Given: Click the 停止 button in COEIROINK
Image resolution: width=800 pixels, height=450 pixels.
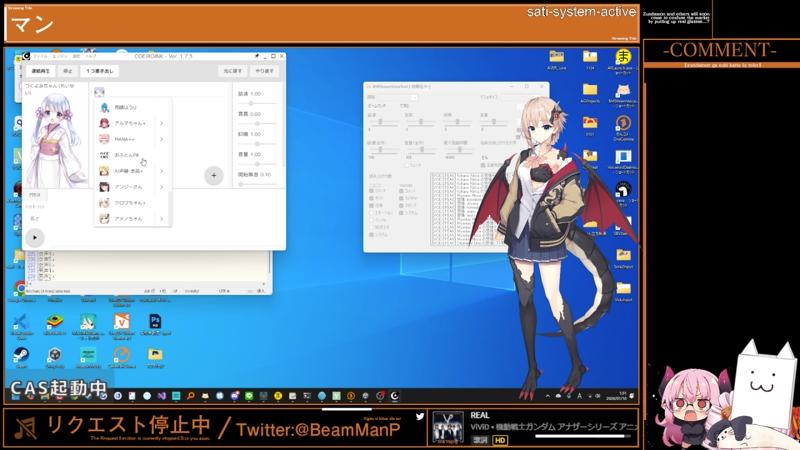Looking at the screenshot, I should (x=68, y=71).
